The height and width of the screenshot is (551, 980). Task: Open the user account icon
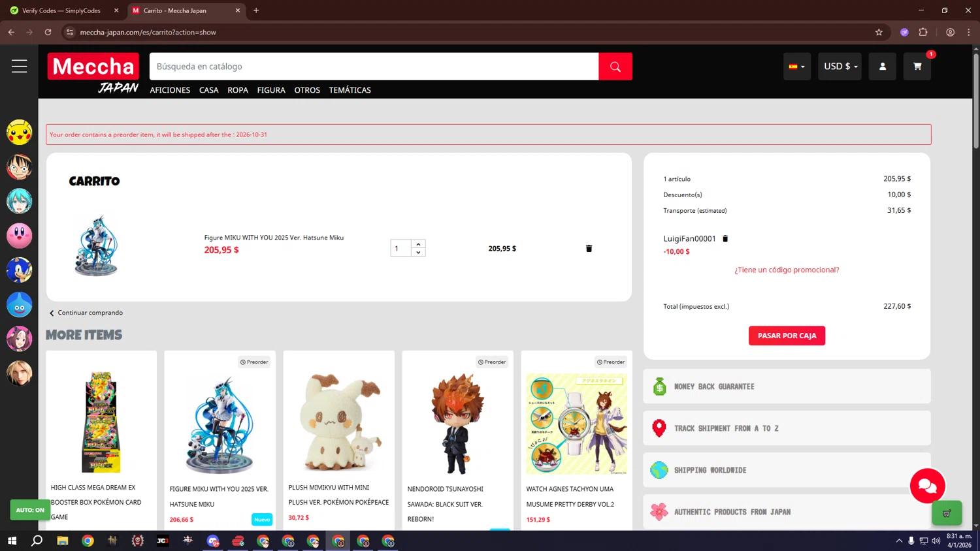point(883,67)
